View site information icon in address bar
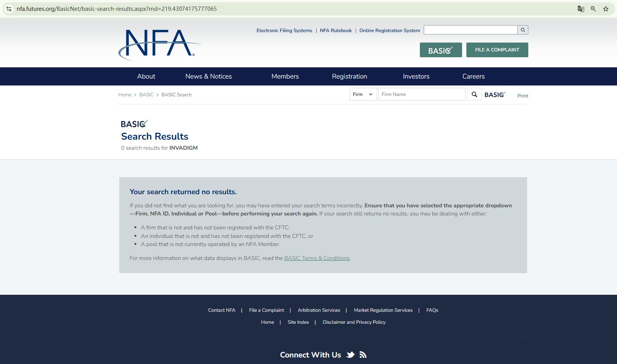 tap(9, 9)
